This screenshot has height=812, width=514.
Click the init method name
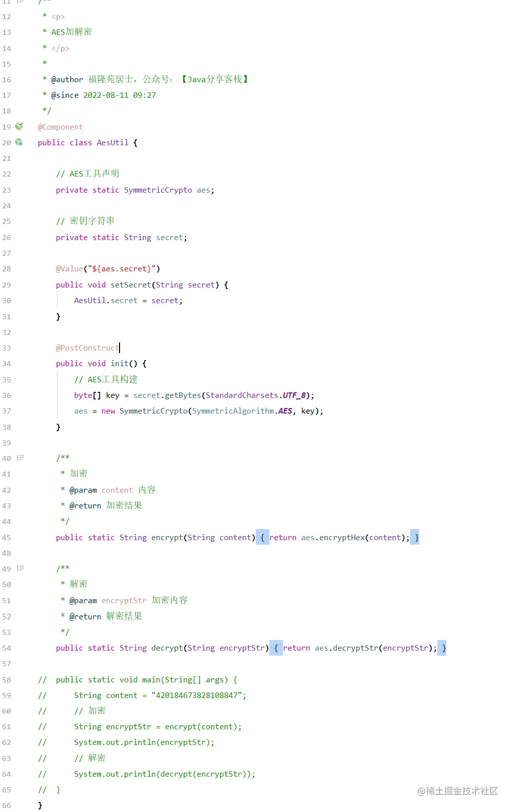pyautogui.click(x=120, y=364)
